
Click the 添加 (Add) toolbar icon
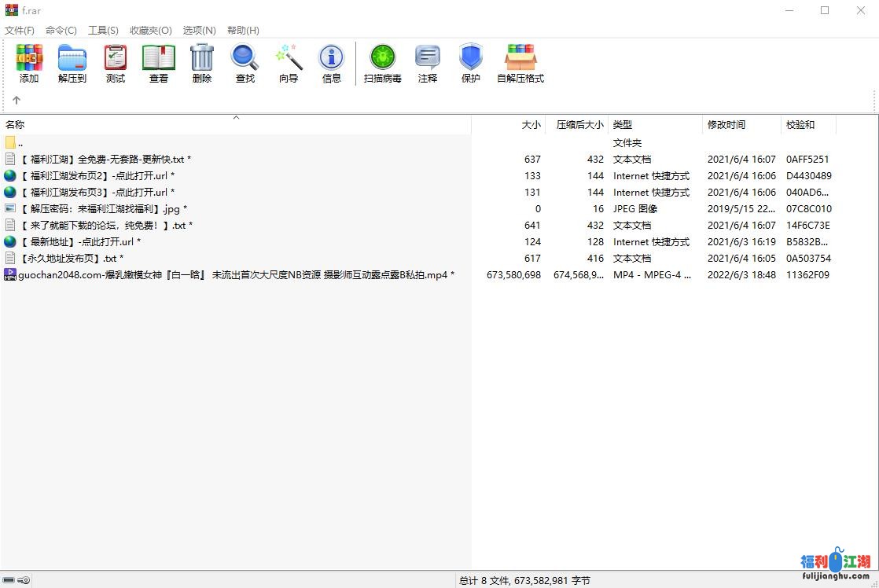coord(29,63)
